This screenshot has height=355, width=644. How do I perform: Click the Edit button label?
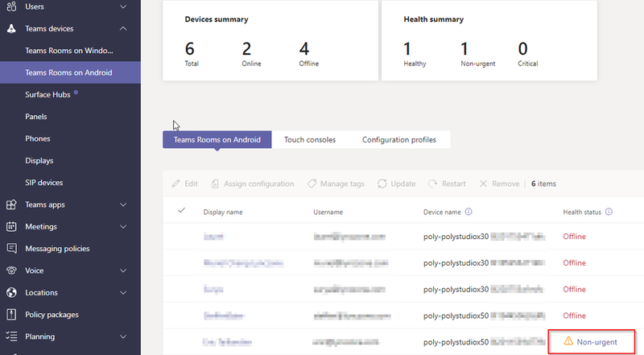coord(191,184)
